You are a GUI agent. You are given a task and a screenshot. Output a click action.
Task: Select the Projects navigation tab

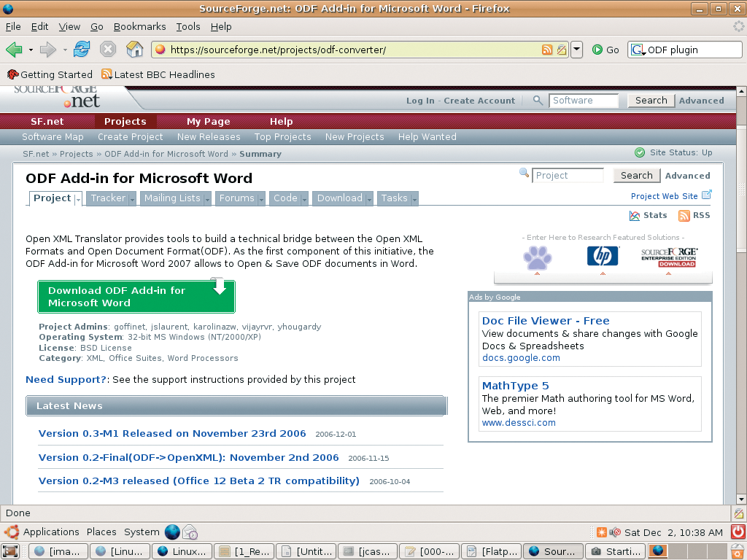(125, 121)
